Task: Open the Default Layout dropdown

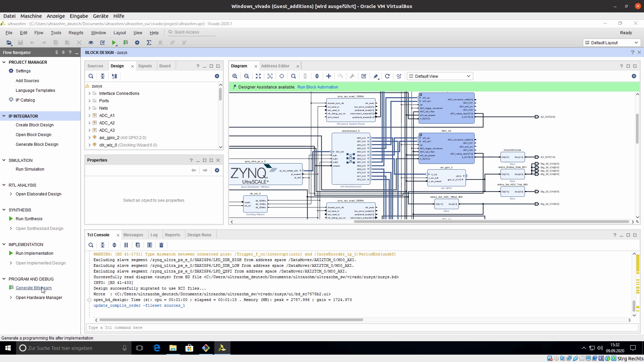Action: 612,43
